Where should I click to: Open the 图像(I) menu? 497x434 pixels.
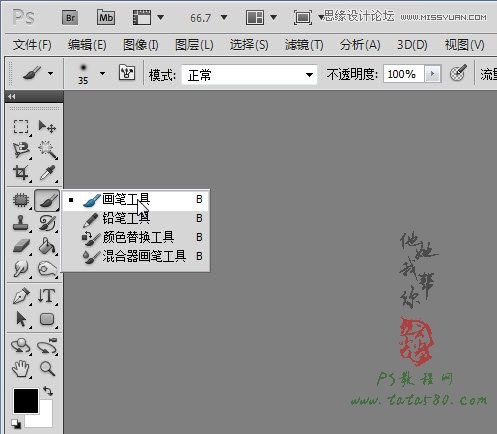click(x=141, y=45)
